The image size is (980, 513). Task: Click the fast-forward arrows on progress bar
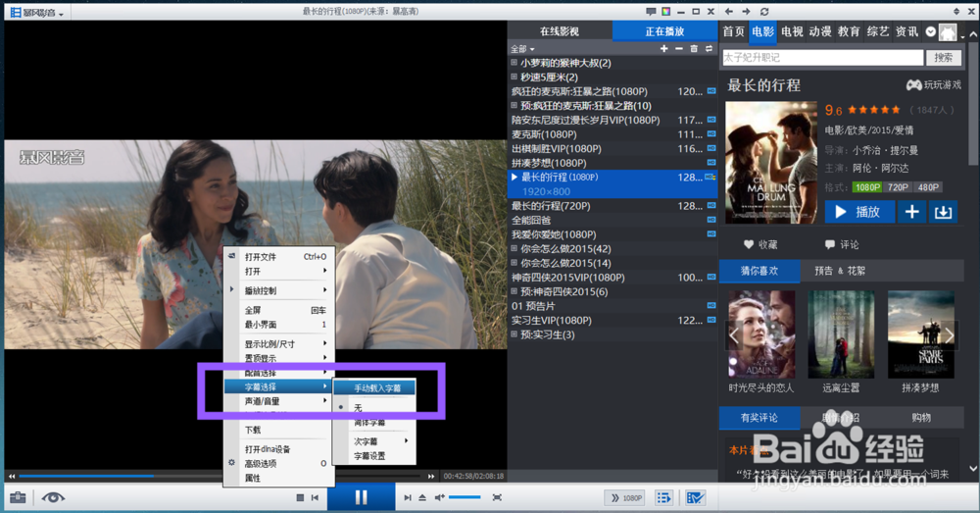pos(431,476)
